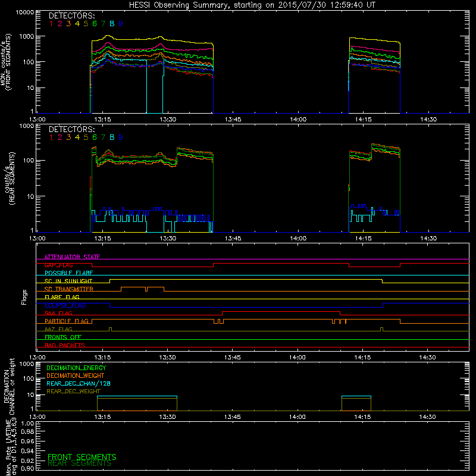
Task: Click the counts/s (REAR SEGMENTS) axis label
Action: coord(9,178)
